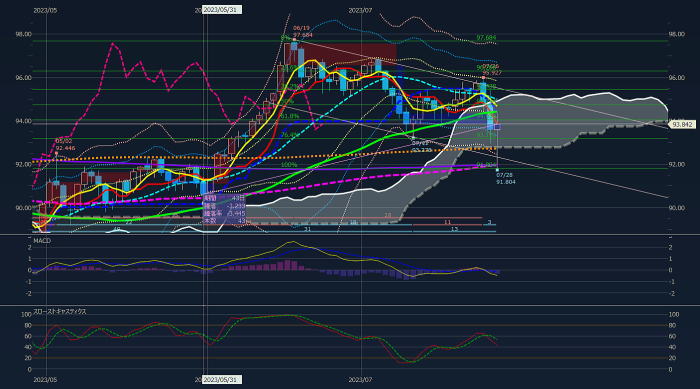Screen dimensions: 700x389
Task: Click MACD value -1 on the right scale
Action: 671,282
